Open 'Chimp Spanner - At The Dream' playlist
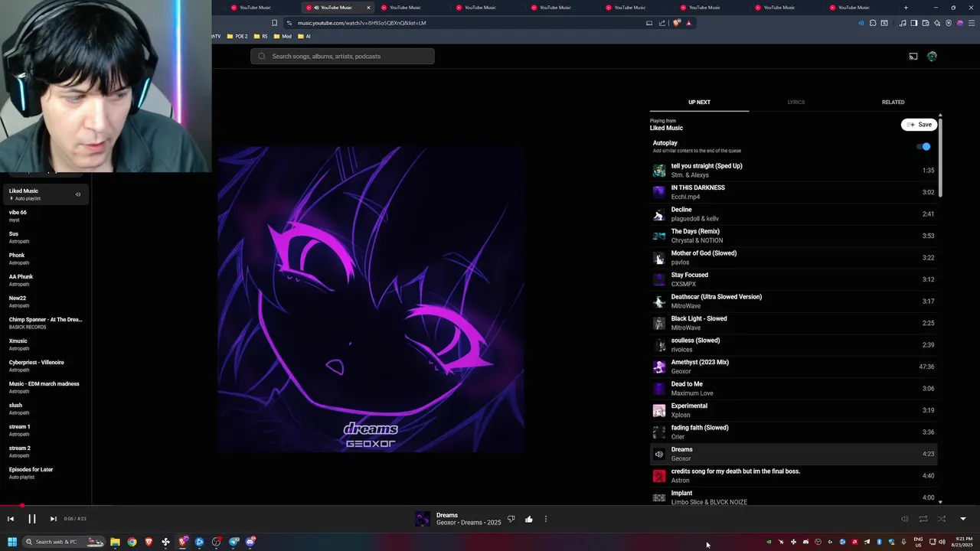The image size is (980, 551). click(46, 323)
